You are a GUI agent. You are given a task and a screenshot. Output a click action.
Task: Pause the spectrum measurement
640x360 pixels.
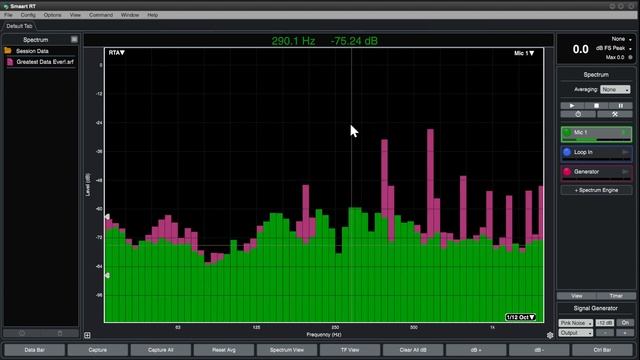click(620, 106)
